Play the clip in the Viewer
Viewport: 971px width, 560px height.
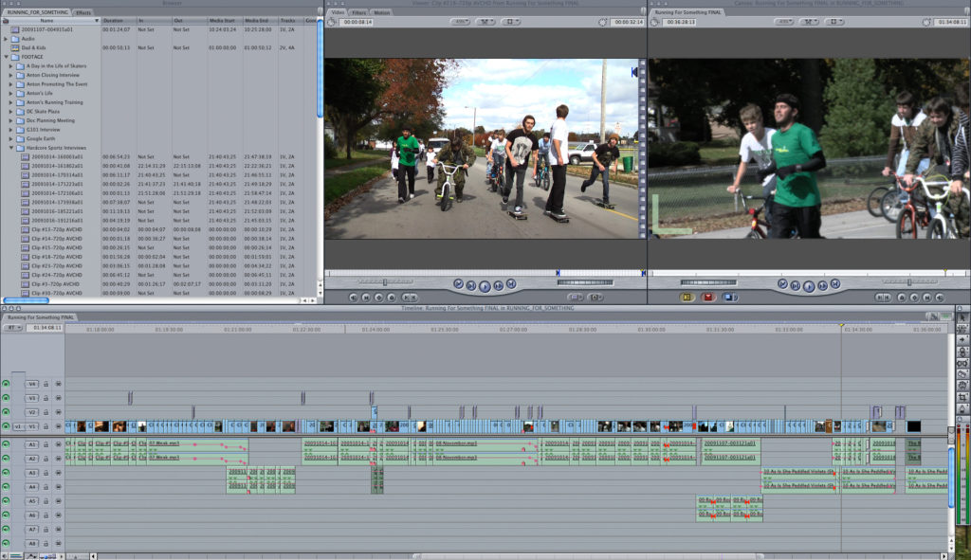click(x=485, y=284)
